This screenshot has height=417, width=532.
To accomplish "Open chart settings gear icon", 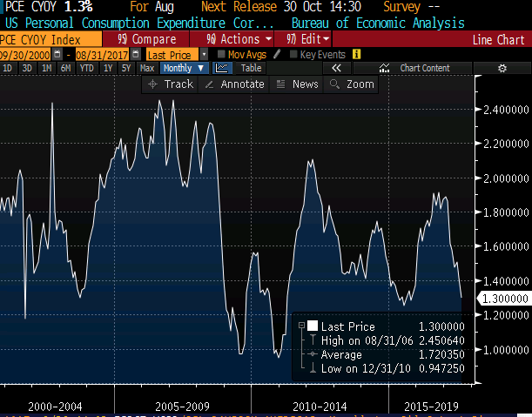I will (502, 68).
